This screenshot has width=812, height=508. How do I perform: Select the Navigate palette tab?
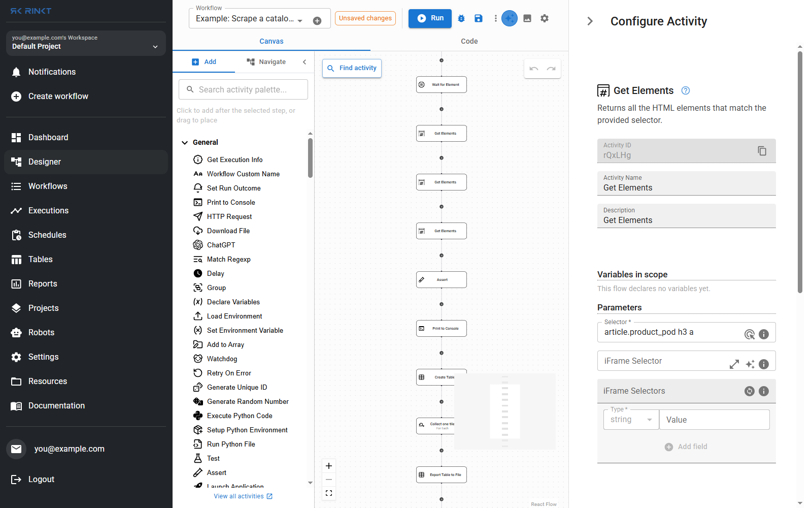coord(266,62)
